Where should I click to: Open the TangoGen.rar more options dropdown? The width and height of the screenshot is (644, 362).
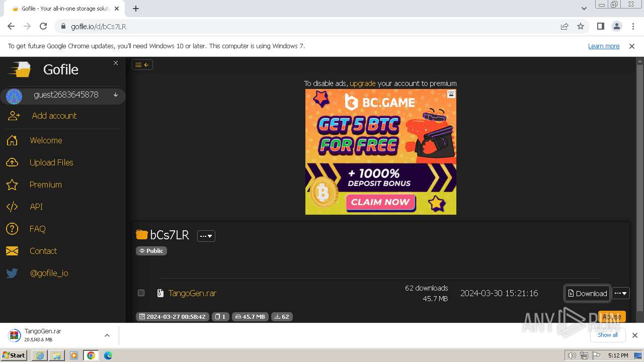coord(621,293)
